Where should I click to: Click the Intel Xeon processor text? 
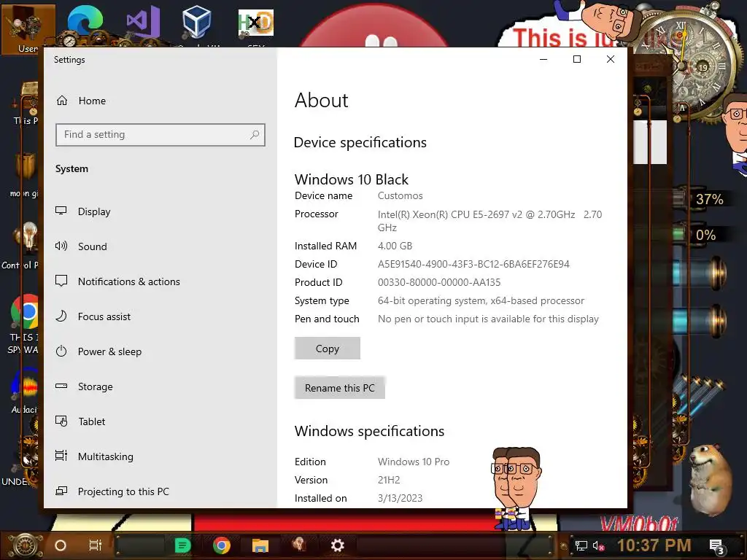coord(489,221)
